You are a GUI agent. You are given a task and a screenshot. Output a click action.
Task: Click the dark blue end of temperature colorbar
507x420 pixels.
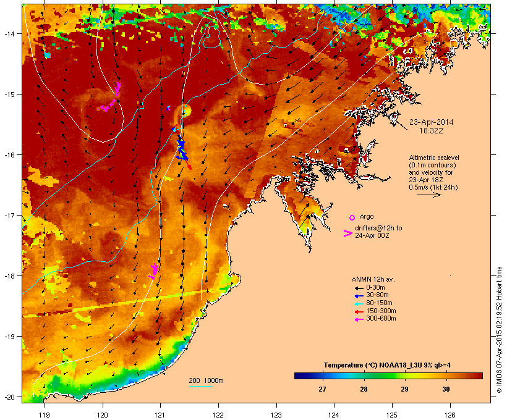coord(299,376)
